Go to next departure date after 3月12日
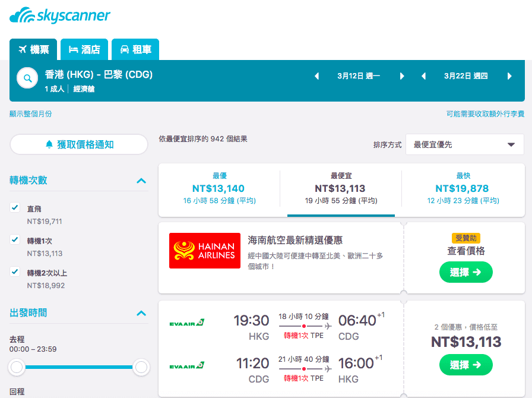The image size is (532, 398). click(x=402, y=76)
